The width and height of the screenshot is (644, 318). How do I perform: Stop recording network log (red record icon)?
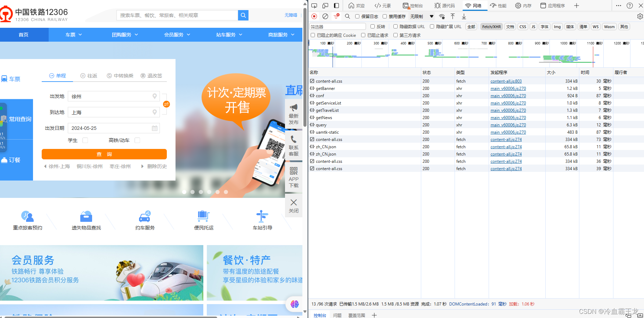click(x=314, y=16)
